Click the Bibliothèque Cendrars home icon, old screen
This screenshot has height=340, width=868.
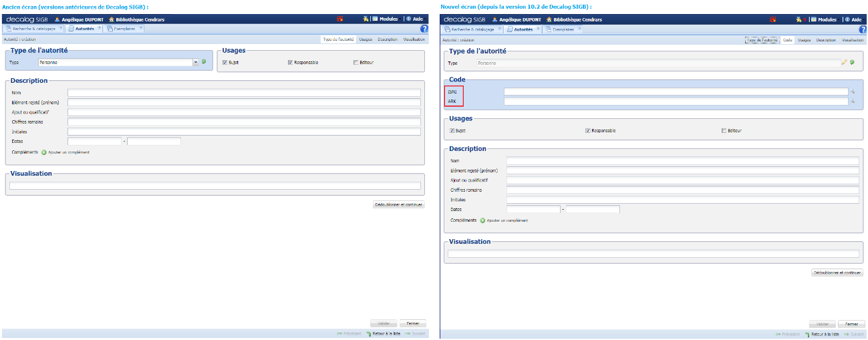click(111, 19)
